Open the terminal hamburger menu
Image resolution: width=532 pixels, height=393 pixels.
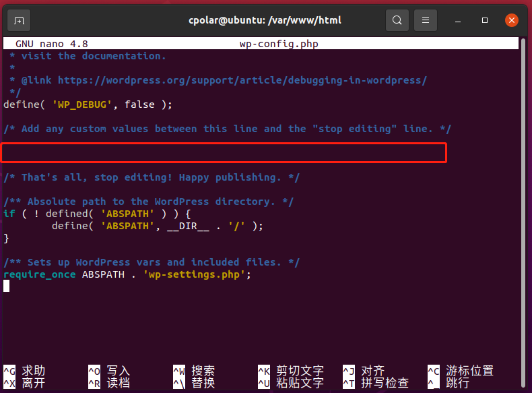(x=426, y=20)
